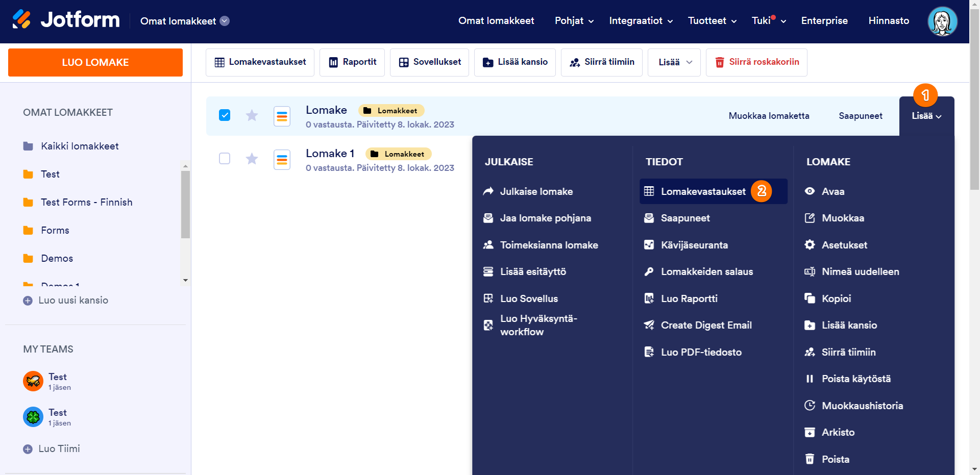The width and height of the screenshot is (980, 475).
Task: Open the Lisää dropdown in the toolbar
Action: coord(674,62)
